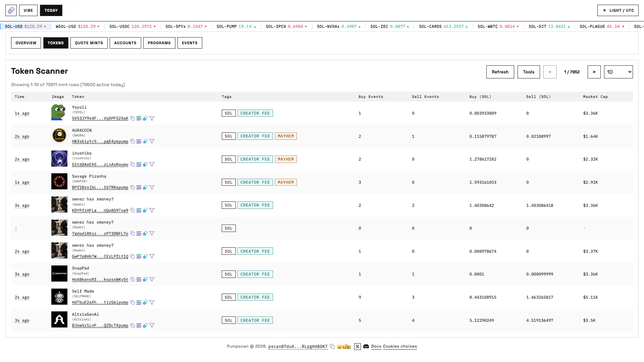The image size is (644, 362).
Task: Open Solana icon for Yoyoli token
Action: point(139,118)
